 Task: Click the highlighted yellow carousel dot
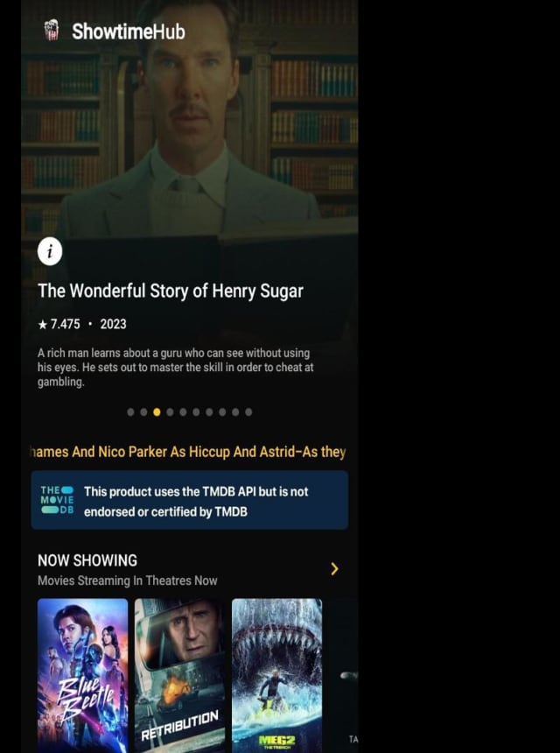click(157, 412)
